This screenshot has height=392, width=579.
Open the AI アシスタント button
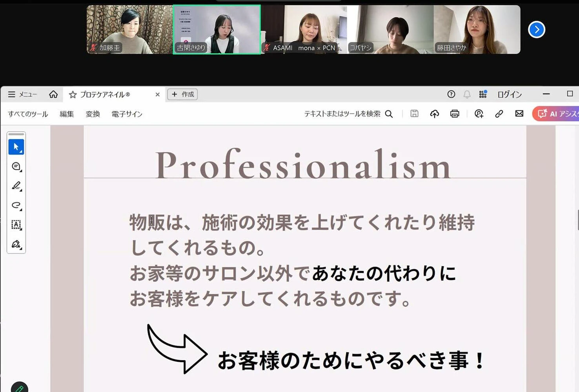pos(556,114)
